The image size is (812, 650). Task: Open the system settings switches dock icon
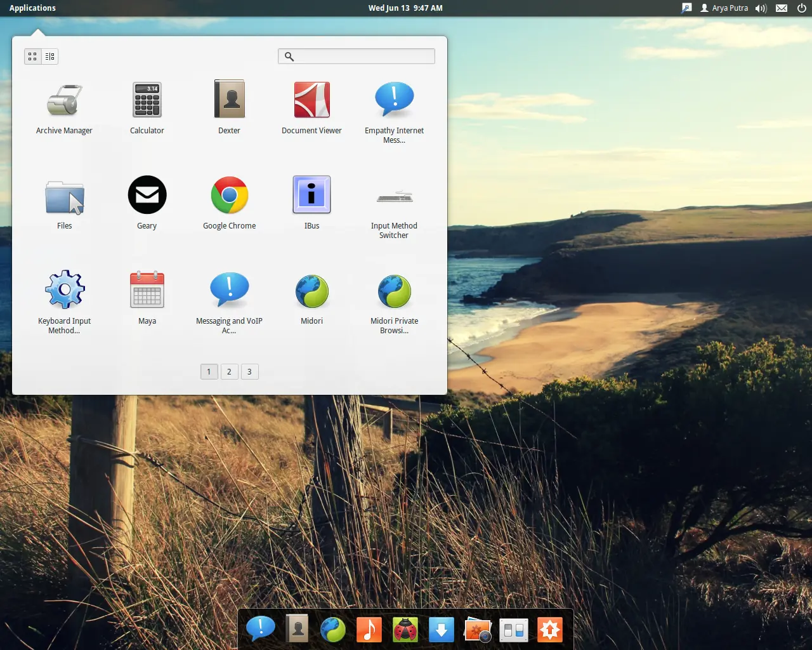pos(514,630)
